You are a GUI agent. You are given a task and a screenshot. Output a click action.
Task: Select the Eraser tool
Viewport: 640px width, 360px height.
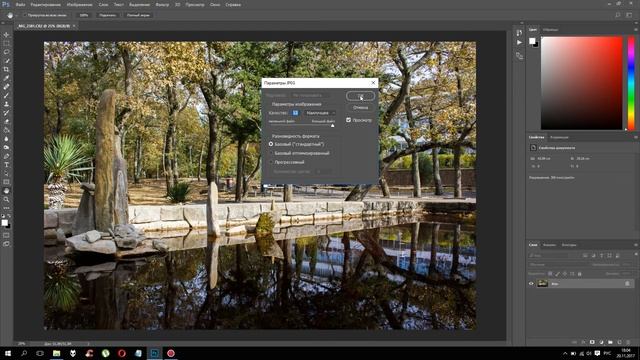click(x=6, y=121)
